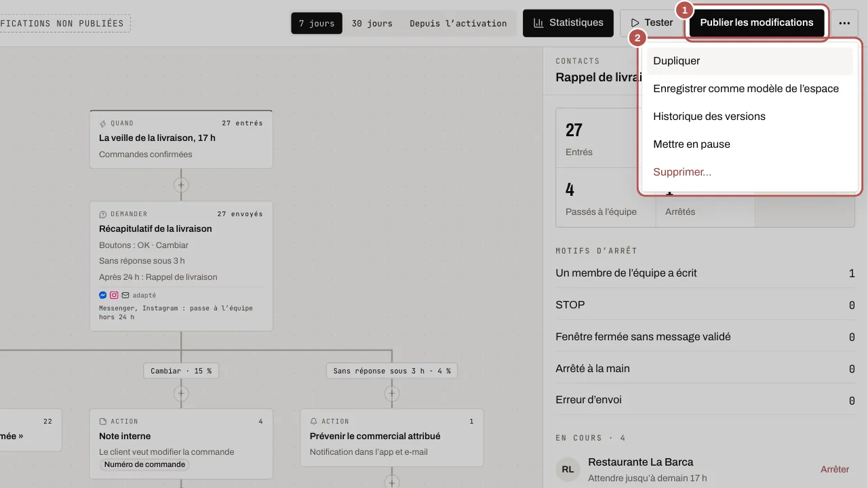Viewport: 868px width, 488px height.
Task: Open Restaurante La Barca contact
Action: [641, 462]
